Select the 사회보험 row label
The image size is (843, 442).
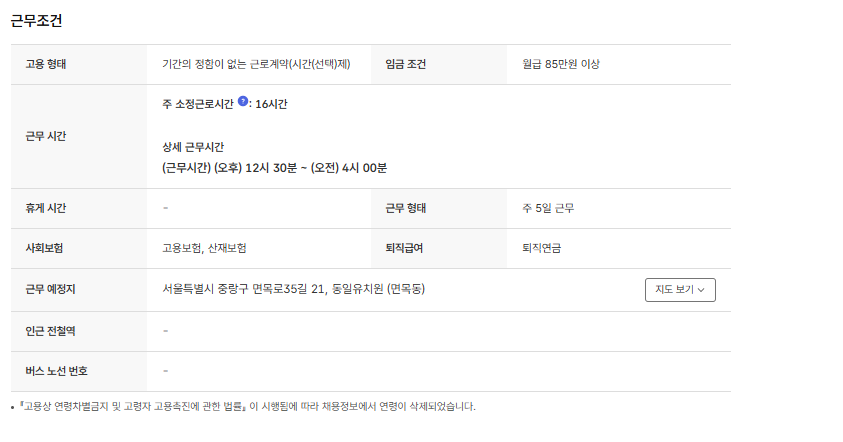(44, 248)
